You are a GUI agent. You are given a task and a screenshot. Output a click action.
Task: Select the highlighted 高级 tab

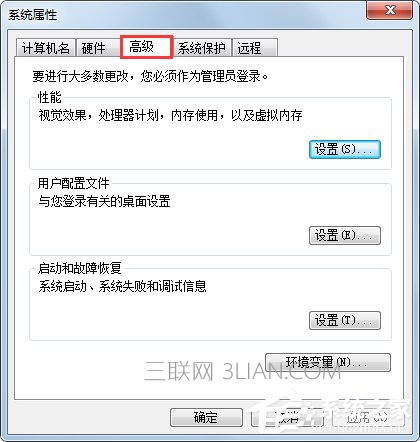146,47
